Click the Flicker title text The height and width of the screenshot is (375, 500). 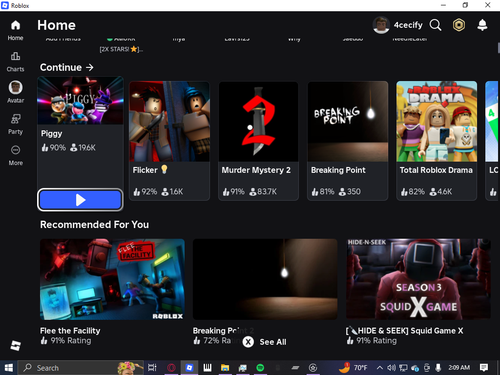coord(145,170)
